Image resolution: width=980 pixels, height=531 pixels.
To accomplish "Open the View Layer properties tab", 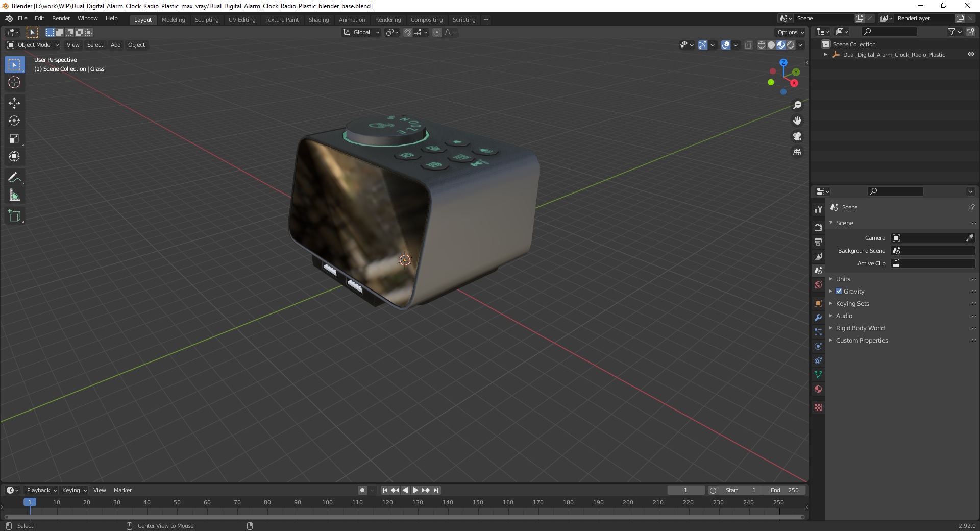I will point(818,256).
